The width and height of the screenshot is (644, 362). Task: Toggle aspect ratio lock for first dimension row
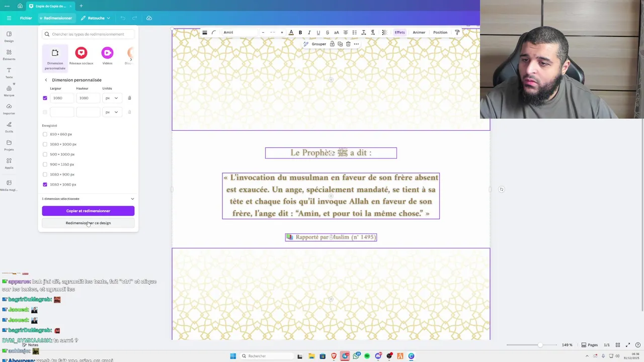click(129, 98)
